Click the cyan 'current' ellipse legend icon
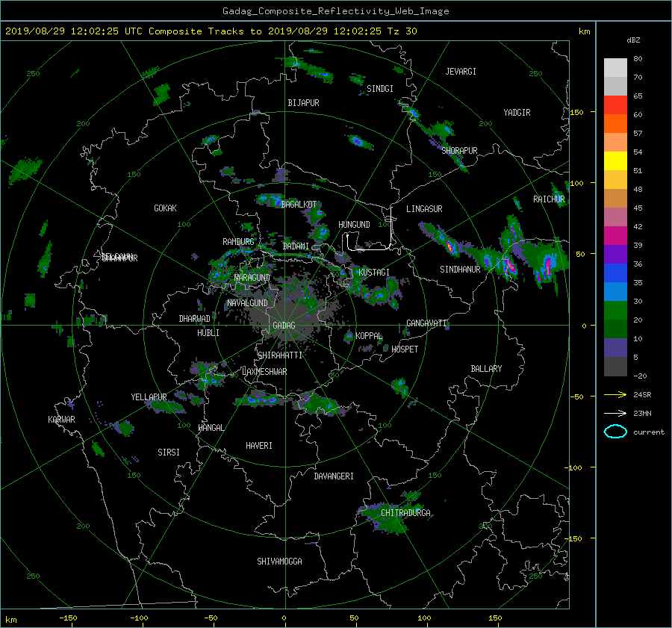The width and height of the screenshot is (672, 628). [615, 432]
